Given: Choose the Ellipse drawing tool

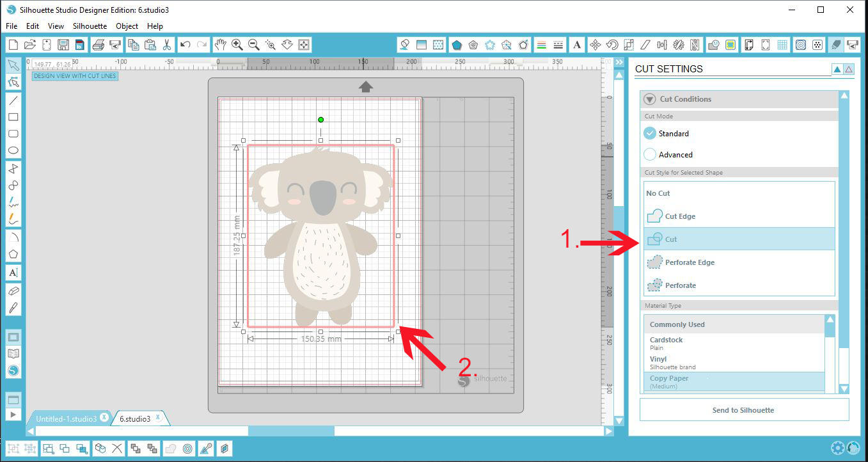Looking at the screenshot, I should [x=13, y=151].
